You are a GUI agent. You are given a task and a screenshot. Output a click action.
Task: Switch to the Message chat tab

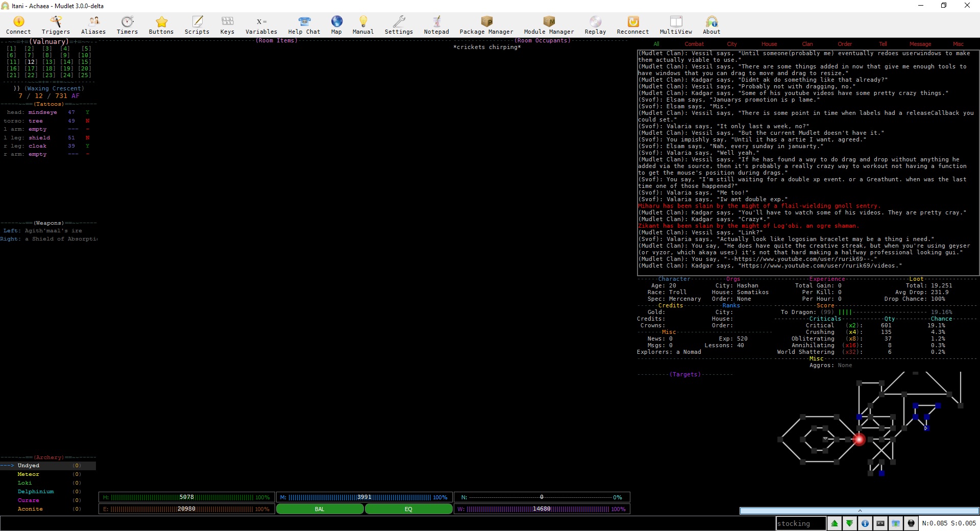pos(920,44)
